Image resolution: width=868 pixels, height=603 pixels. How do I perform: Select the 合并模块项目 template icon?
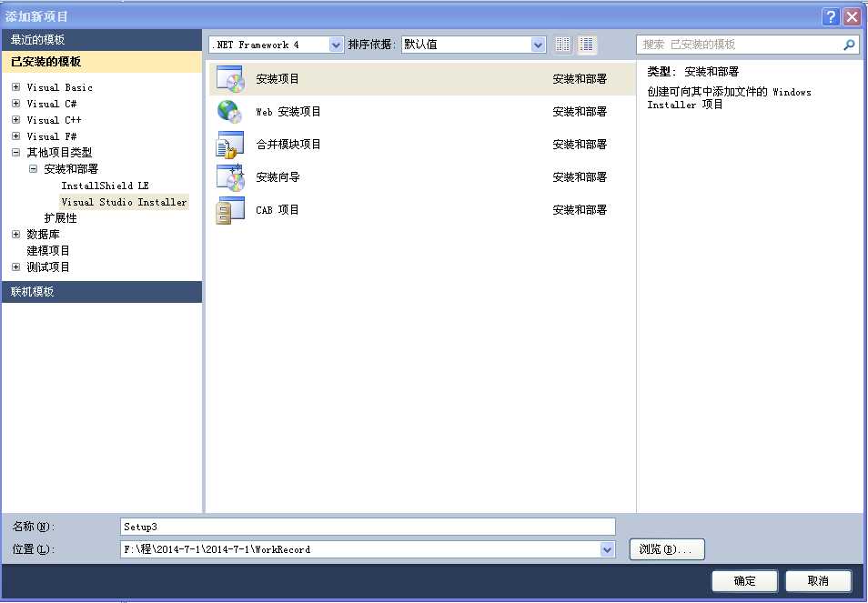tap(229, 145)
